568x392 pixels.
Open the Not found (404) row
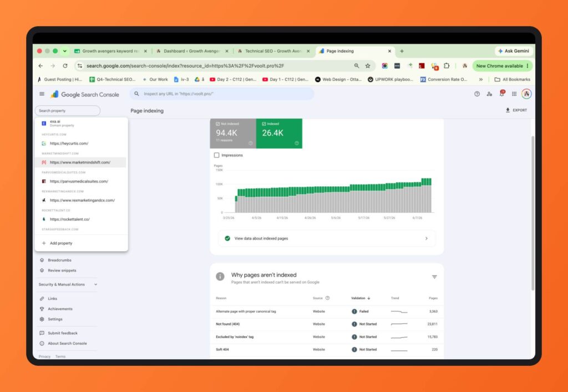327,324
